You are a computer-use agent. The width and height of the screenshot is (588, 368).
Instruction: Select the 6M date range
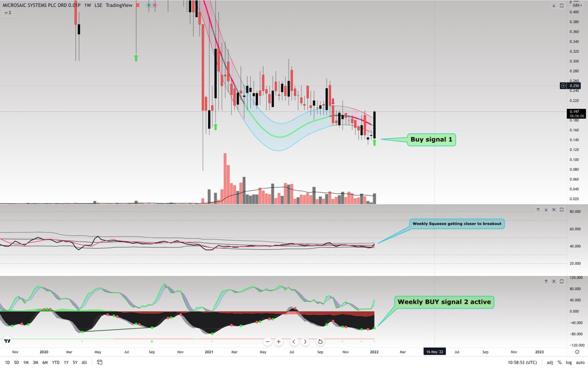(x=45, y=363)
